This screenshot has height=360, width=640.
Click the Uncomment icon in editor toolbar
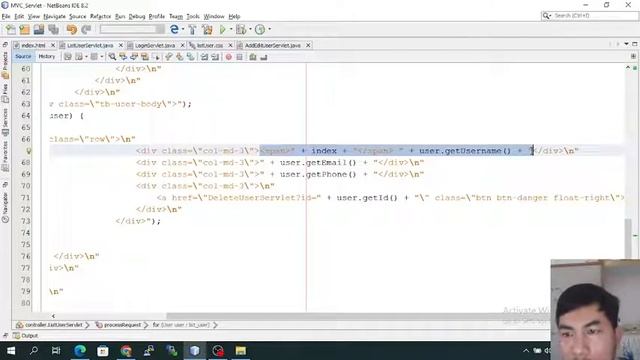[264, 57]
